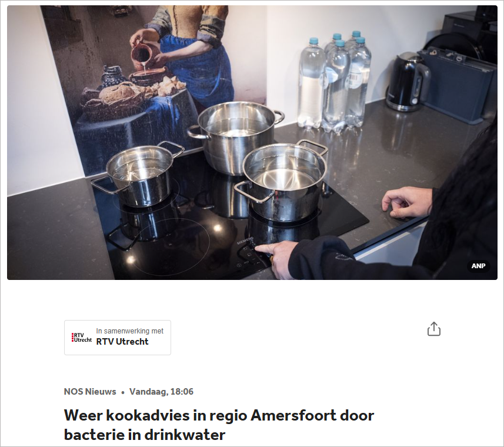This screenshot has width=504, height=447.
Task: Open the 'Weer kookadvies in regio Amersfoort' headline
Action: (219, 425)
